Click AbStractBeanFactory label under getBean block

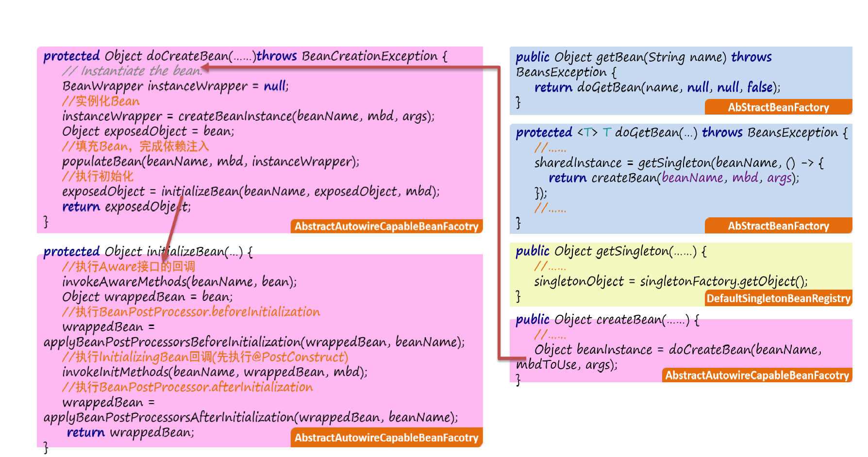778,107
